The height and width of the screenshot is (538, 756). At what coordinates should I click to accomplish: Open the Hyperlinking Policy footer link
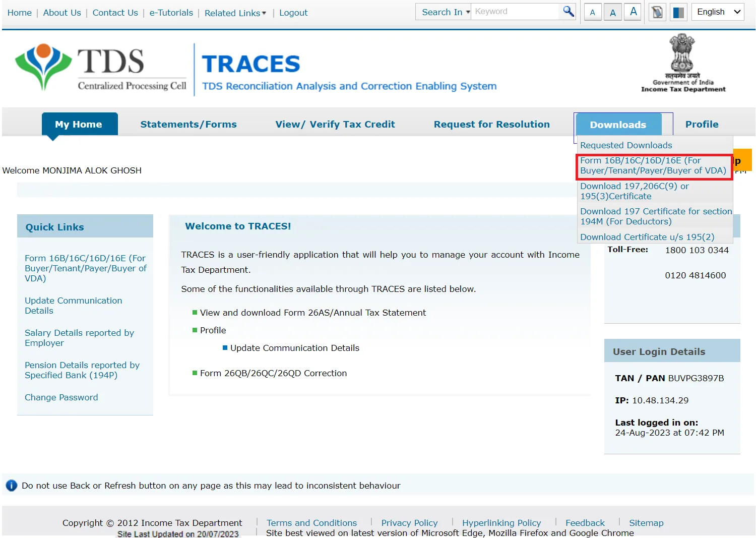(501, 523)
